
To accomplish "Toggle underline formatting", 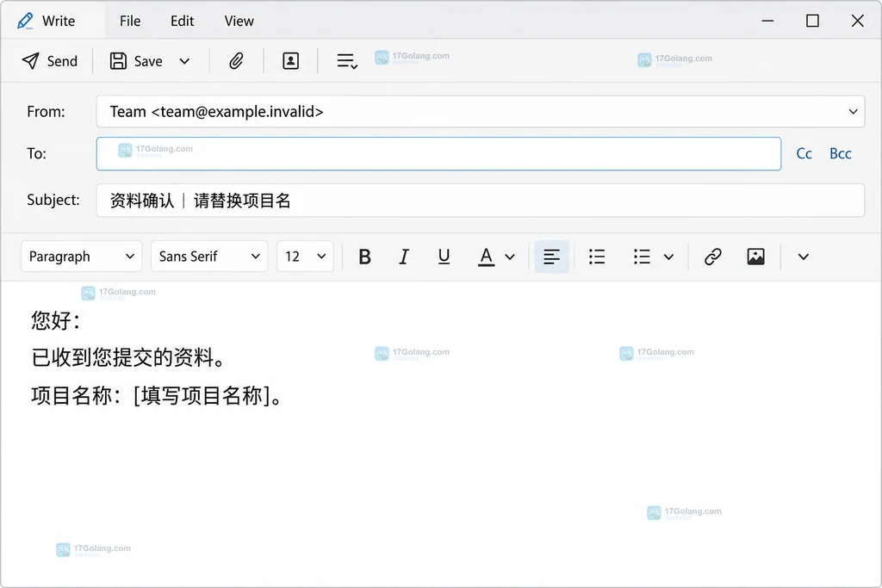I will click(444, 257).
